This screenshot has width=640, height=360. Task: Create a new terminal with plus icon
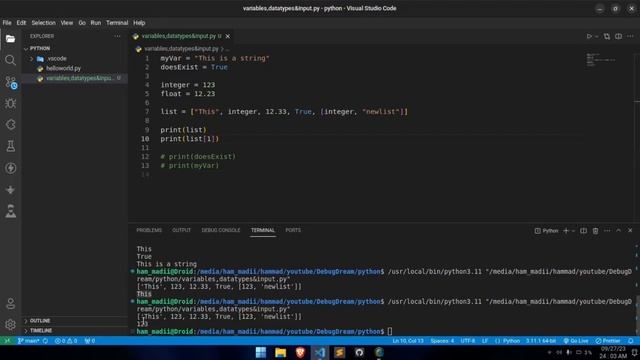[566, 231]
